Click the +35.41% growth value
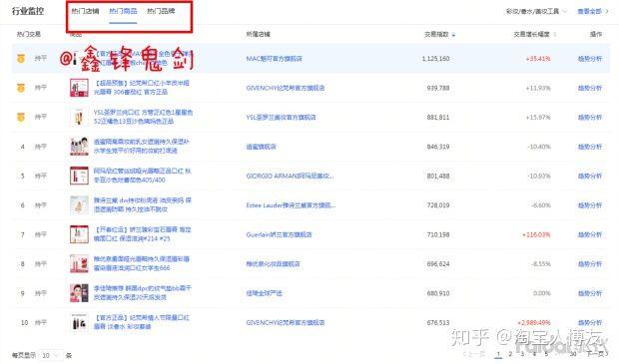 [538, 59]
